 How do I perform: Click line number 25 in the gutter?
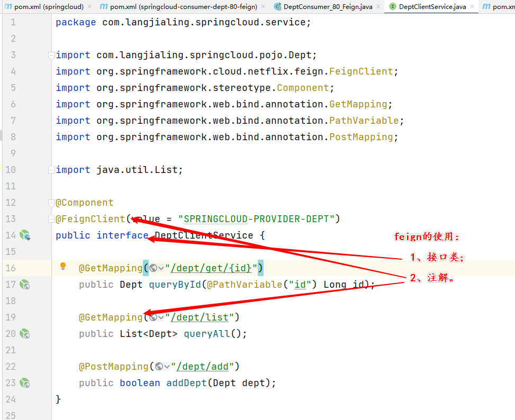coord(11,415)
